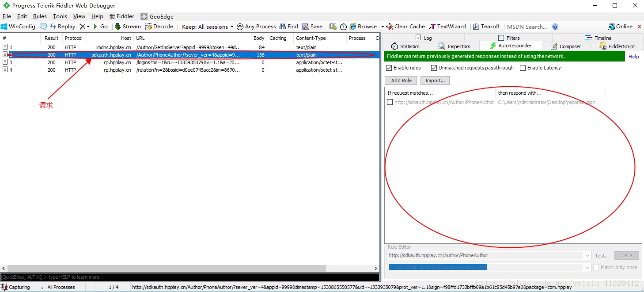The width and height of the screenshot is (644, 292).
Task: Select session row 1 icon
Action: click(x=5, y=47)
